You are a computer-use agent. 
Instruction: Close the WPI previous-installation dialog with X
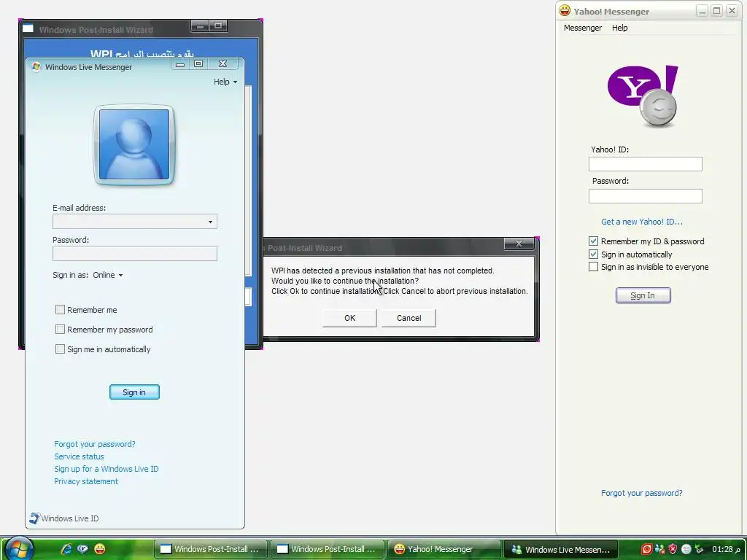[x=519, y=244]
